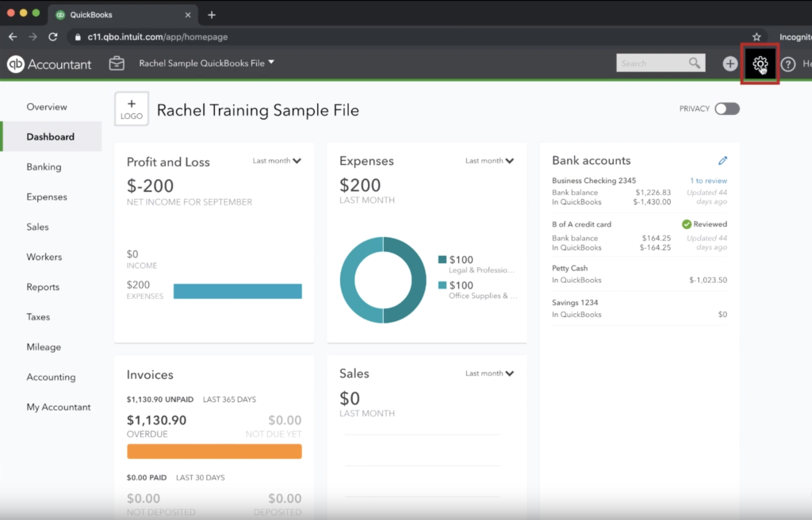Change Expenses Last month period
This screenshot has height=520, width=812.
pyautogui.click(x=489, y=161)
